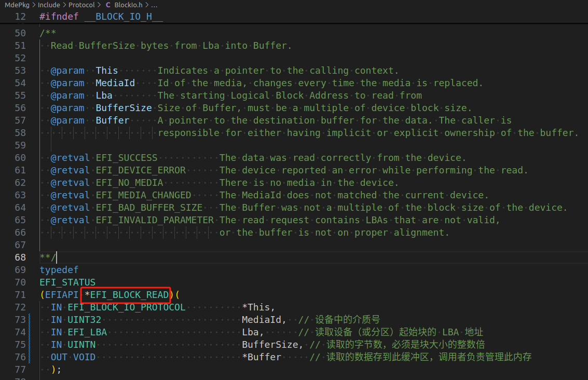Expand the trailing ellipsis breadcrumb
Viewport: 588px width, 380px height.
[x=154, y=5]
